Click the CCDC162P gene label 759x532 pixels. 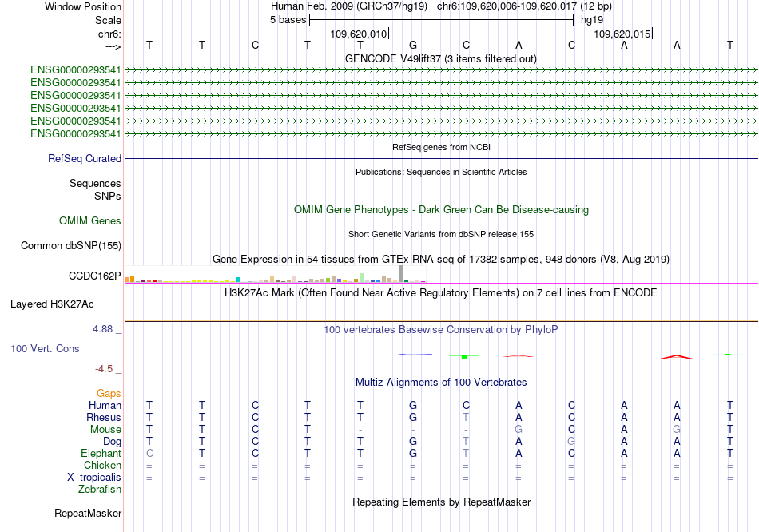pos(94,276)
